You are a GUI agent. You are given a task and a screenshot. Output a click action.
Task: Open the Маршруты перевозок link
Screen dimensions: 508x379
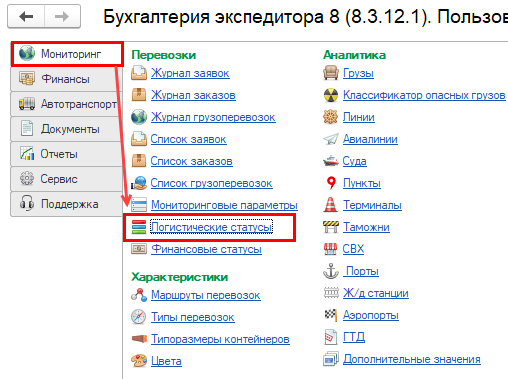206,295
